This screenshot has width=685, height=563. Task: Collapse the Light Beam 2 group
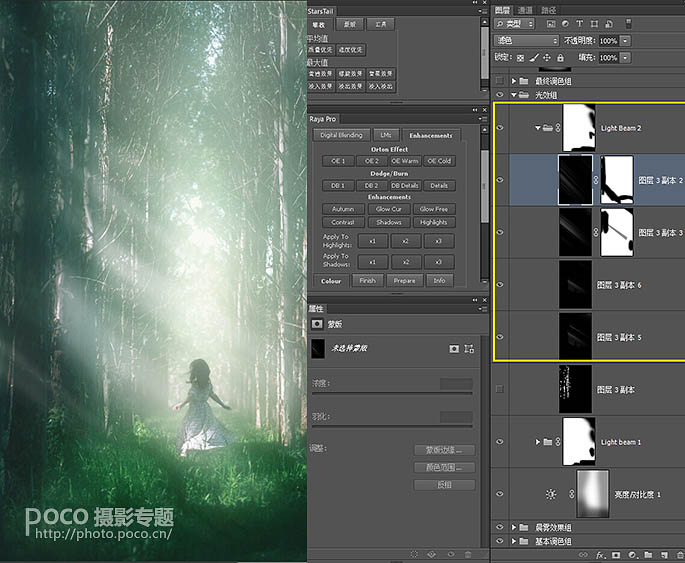[x=538, y=128]
